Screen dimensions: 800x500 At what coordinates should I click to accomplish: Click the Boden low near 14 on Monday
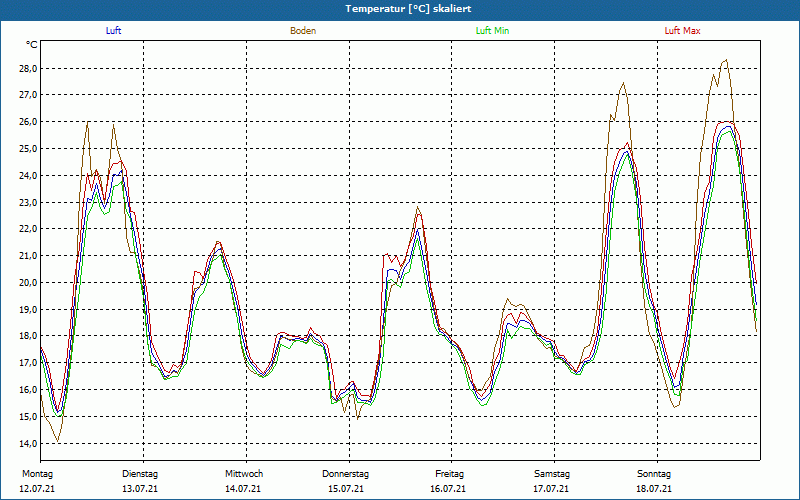click(x=58, y=441)
